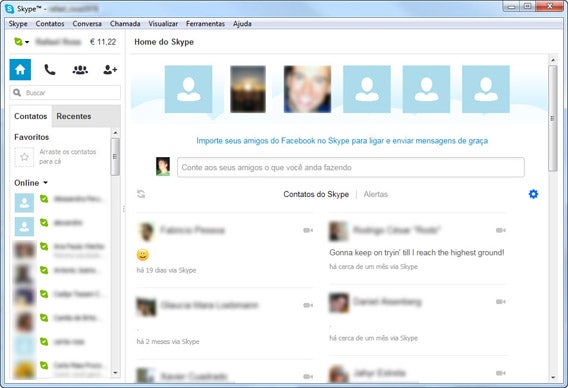This screenshot has width=568, height=388.
Task: Click the Favoritos section heading
Action: (x=32, y=137)
